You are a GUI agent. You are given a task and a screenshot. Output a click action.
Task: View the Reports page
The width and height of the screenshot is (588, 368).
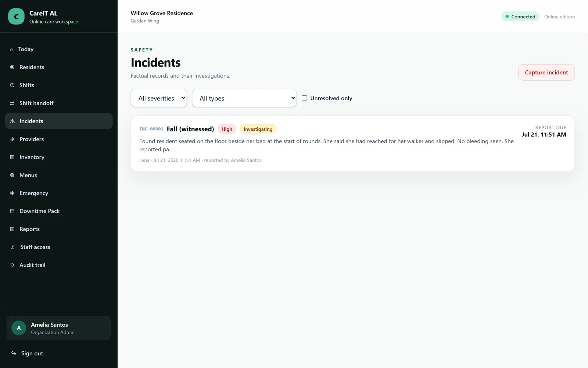pos(59,229)
